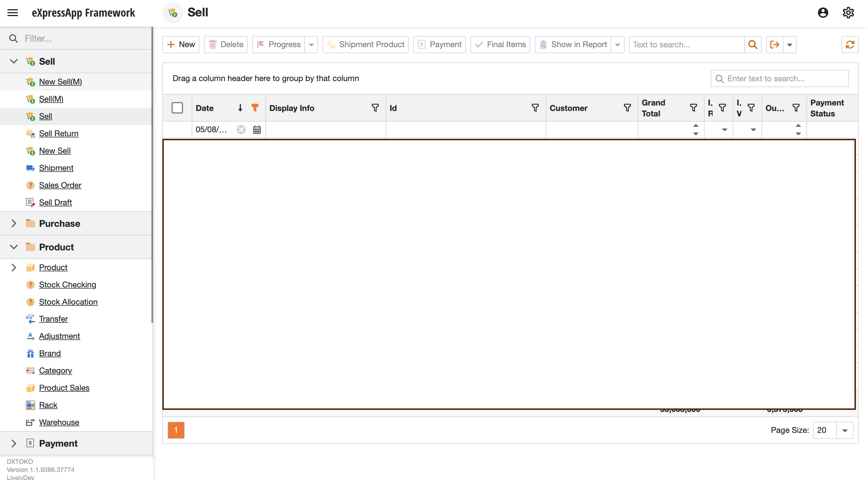Open the settings gear icon
Screen dimensions: 868x480
point(848,13)
